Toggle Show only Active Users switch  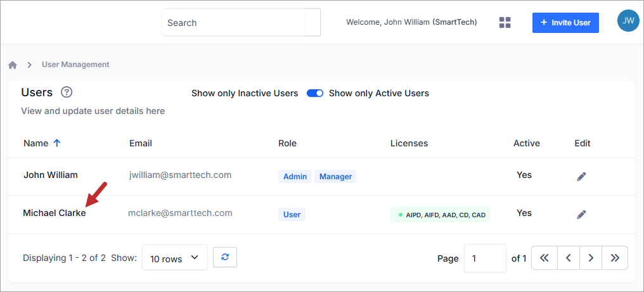315,93
